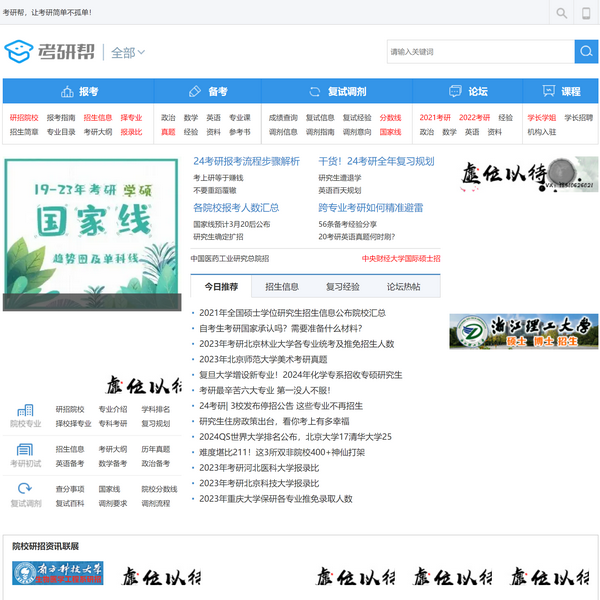Click the user account icon at top right
The image size is (600, 600).
click(586, 13)
